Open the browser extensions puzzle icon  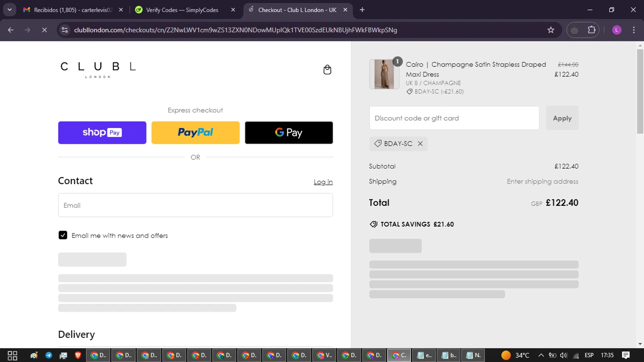click(x=592, y=30)
